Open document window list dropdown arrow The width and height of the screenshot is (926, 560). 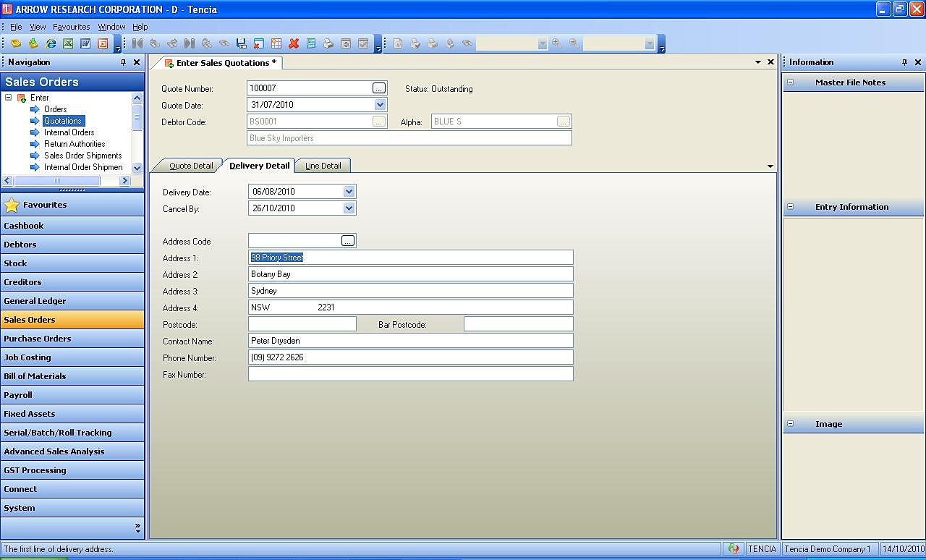(x=757, y=62)
